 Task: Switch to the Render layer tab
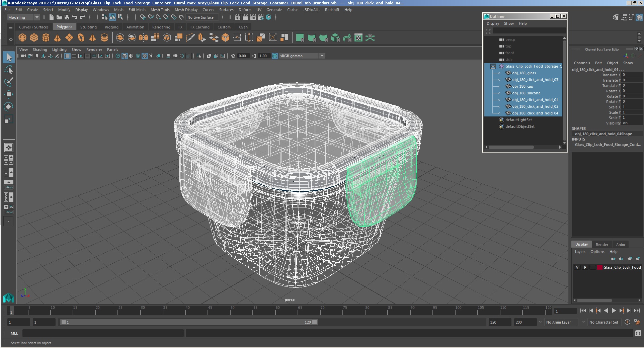[602, 245]
